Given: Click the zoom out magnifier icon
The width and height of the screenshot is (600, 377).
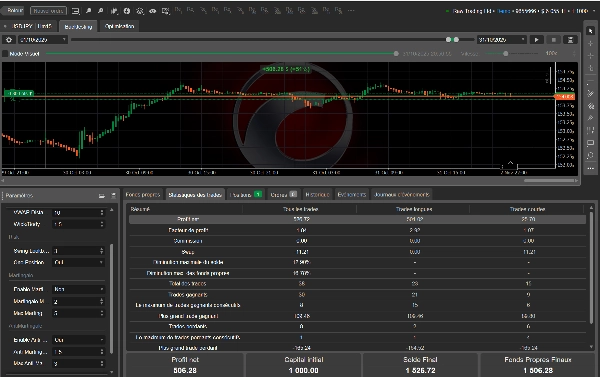Looking at the screenshot, I should [x=101, y=11].
